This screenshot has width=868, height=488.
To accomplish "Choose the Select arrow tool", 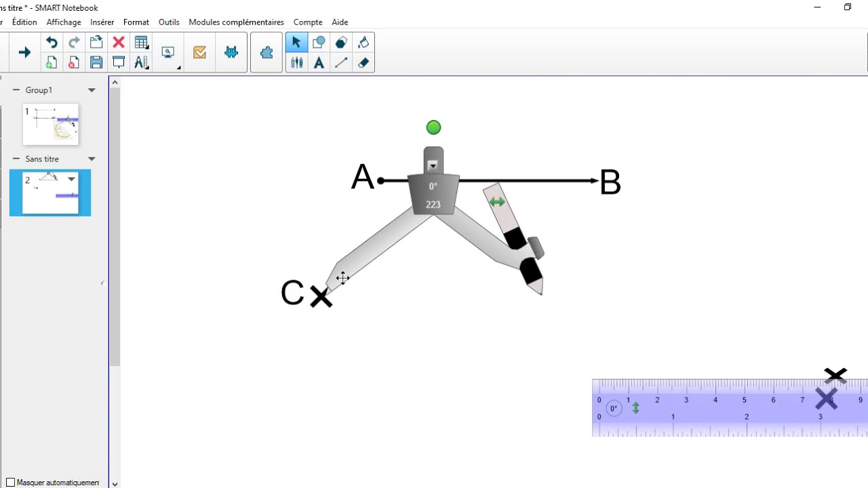I will (296, 42).
